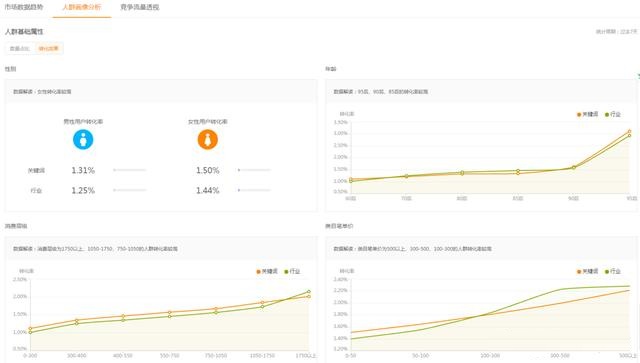Toggle 关键词 legend in category unit price chart
Image resolution: width=640 pixels, height=363 pixels.
(x=587, y=271)
